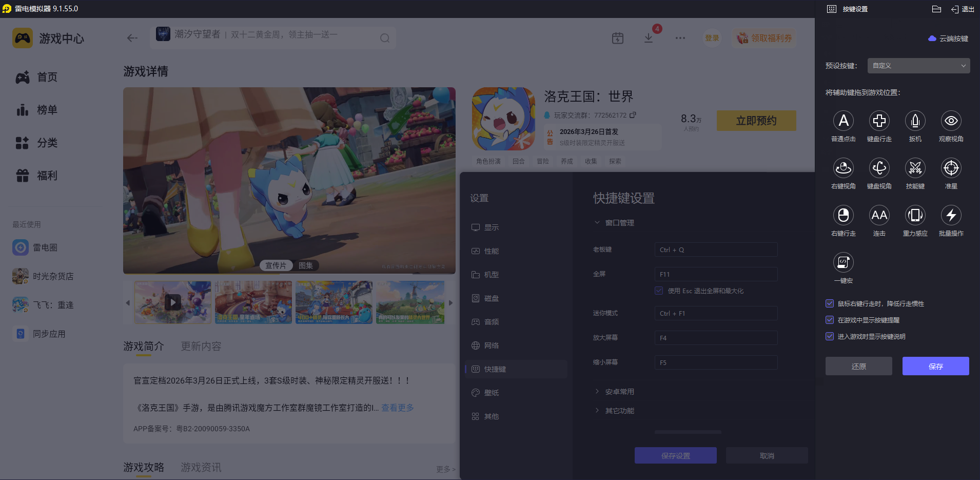Open the 查看更多 link

397,407
